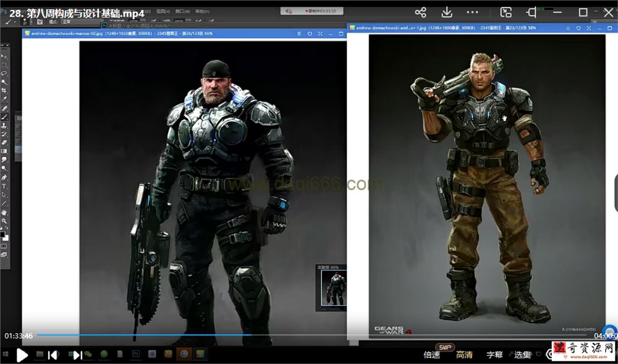This screenshot has height=364, width=618.
Task: Enter fullscreen in marcus-02.jpg viewer
Action: pos(320,34)
